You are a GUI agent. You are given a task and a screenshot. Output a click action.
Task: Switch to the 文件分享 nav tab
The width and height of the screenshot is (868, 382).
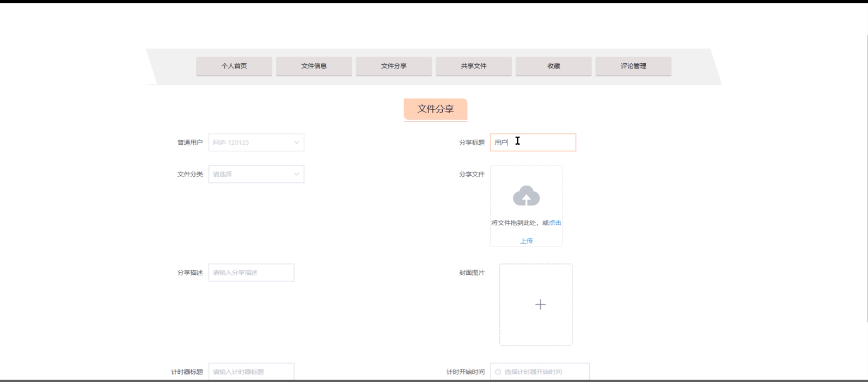(394, 66)
